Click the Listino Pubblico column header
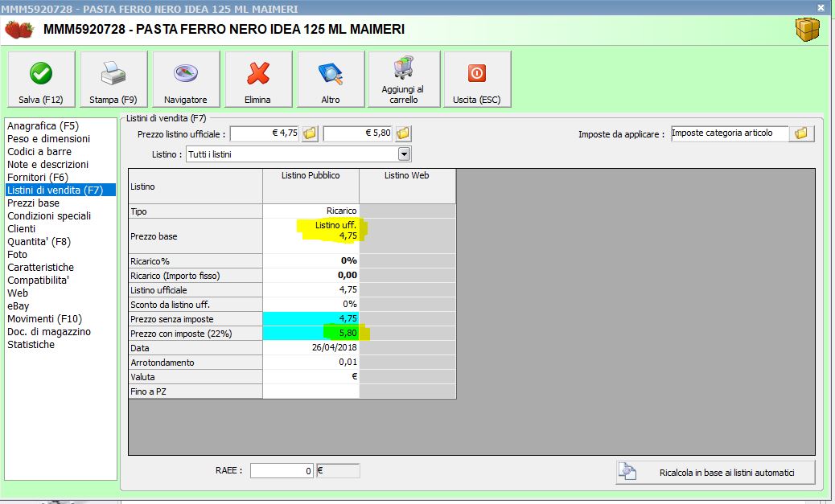This screenshot has height=504, width=835. point(311,186)
